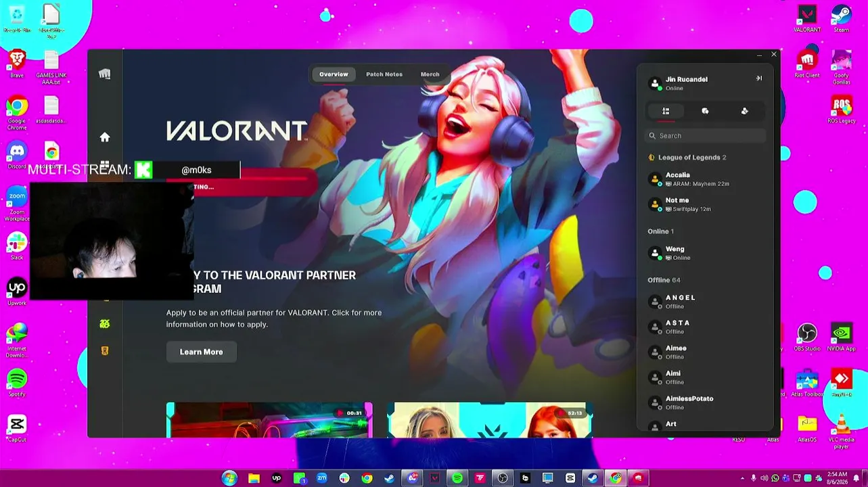Select offline friend Aimee
868x487 pixels.
706,352
